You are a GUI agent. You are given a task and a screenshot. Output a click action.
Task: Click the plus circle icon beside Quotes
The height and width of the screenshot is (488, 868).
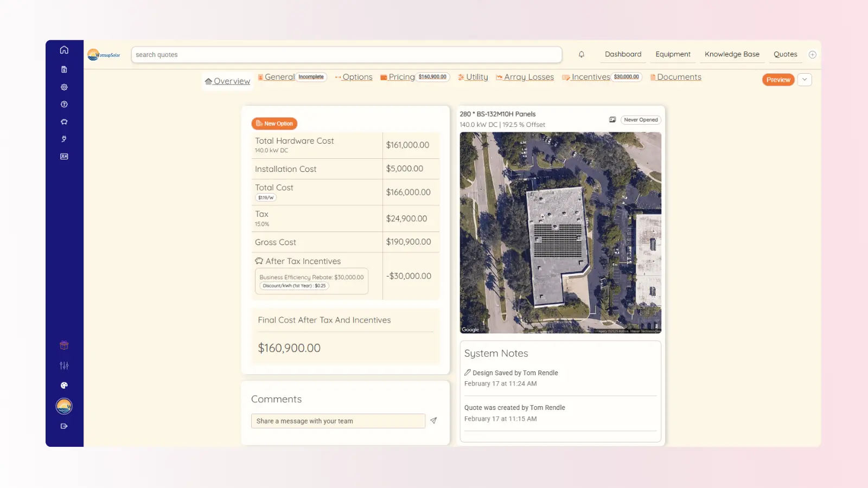(x=812, y=54)
